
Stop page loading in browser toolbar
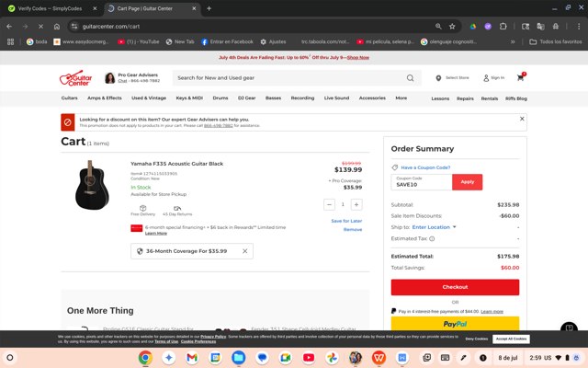click(x=40, y=27)
